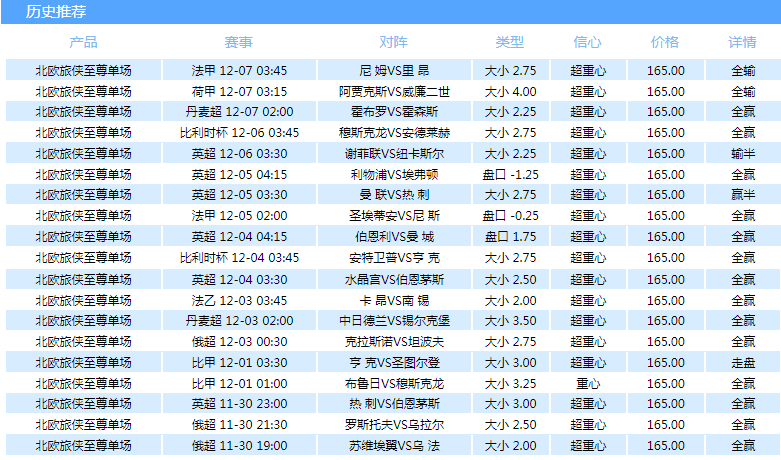Click type cell 大小 3.50
Screen dimensions: 781x460
511,321
